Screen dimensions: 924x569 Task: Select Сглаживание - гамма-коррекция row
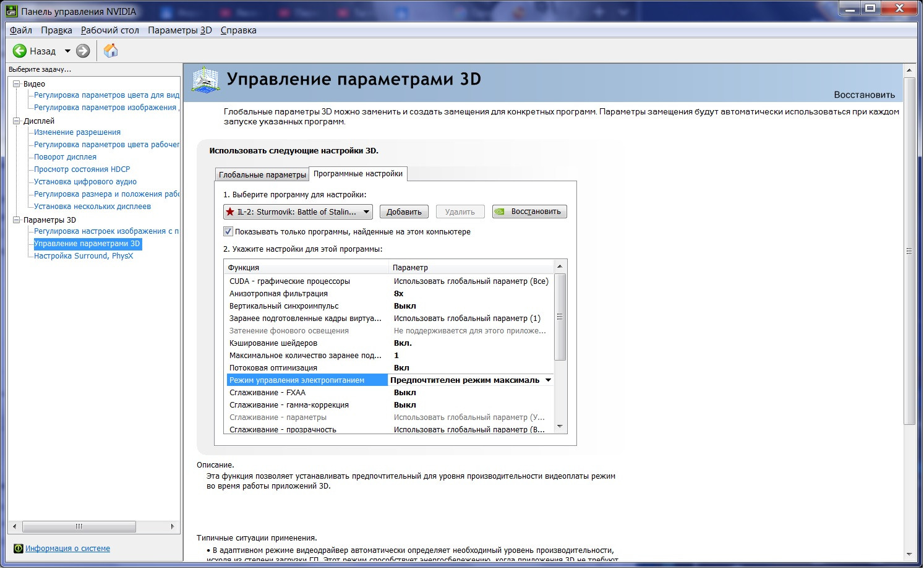389,405
